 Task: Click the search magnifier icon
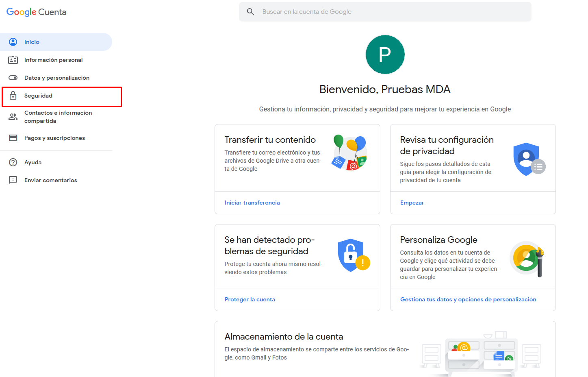tap(251, 12)
